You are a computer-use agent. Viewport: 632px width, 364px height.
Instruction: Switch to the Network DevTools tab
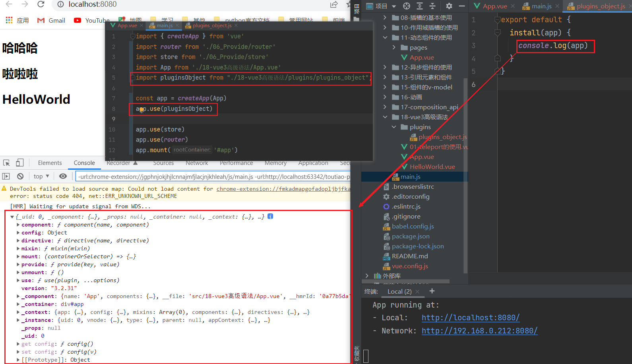[x=197, y=163]
